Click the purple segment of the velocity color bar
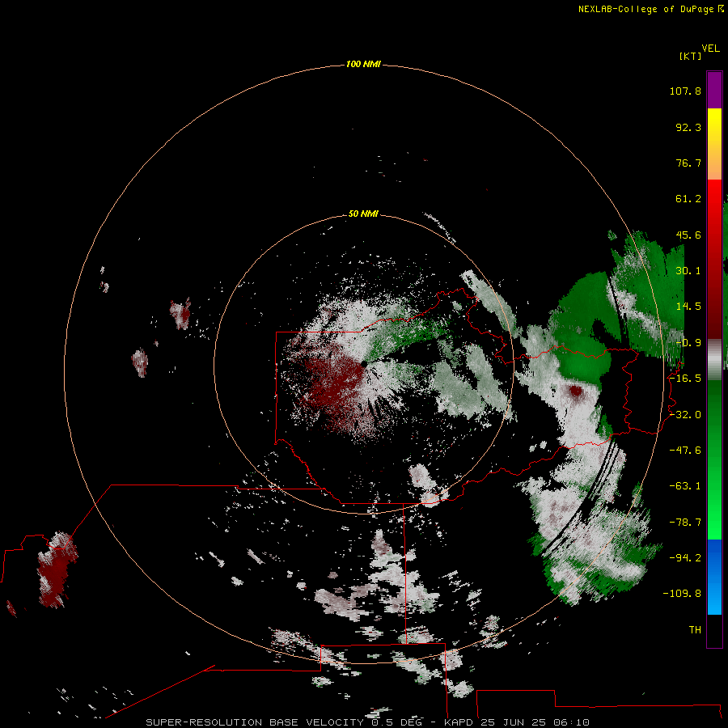The width and height of the screenshot is (728, 728). coord(714,90)
